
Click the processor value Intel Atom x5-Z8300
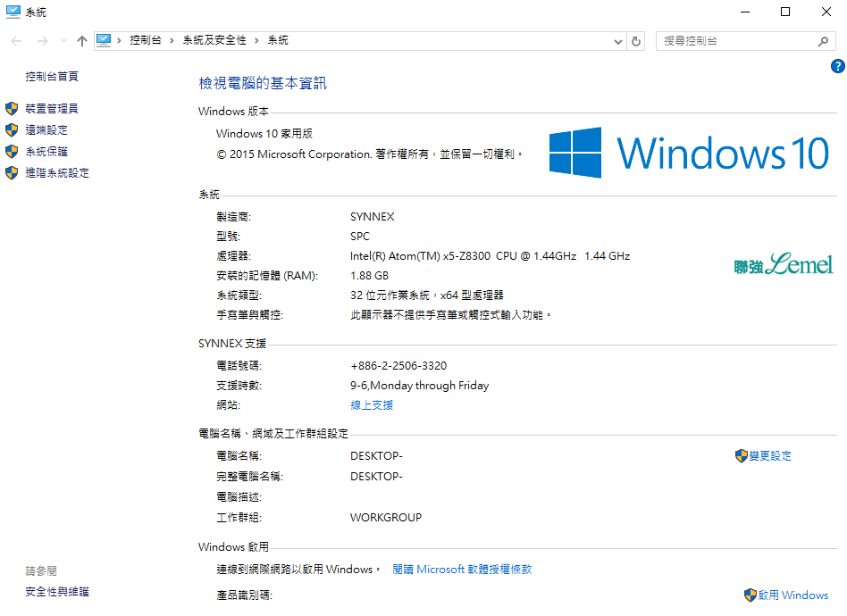pyautogui.click(x=490, y=256)
